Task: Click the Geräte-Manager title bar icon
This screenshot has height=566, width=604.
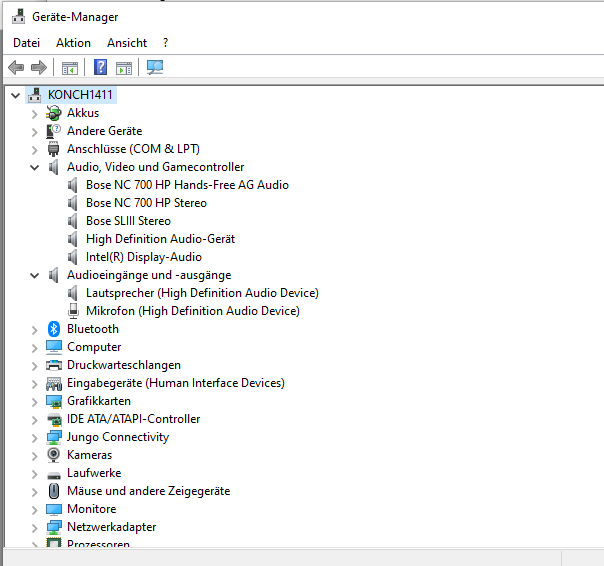Action: point(18,17)
